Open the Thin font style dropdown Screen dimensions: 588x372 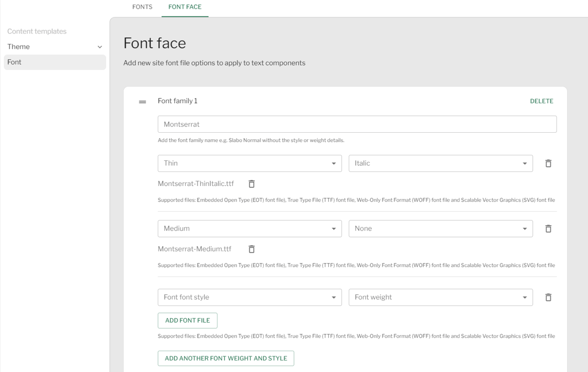pos(250,163)
